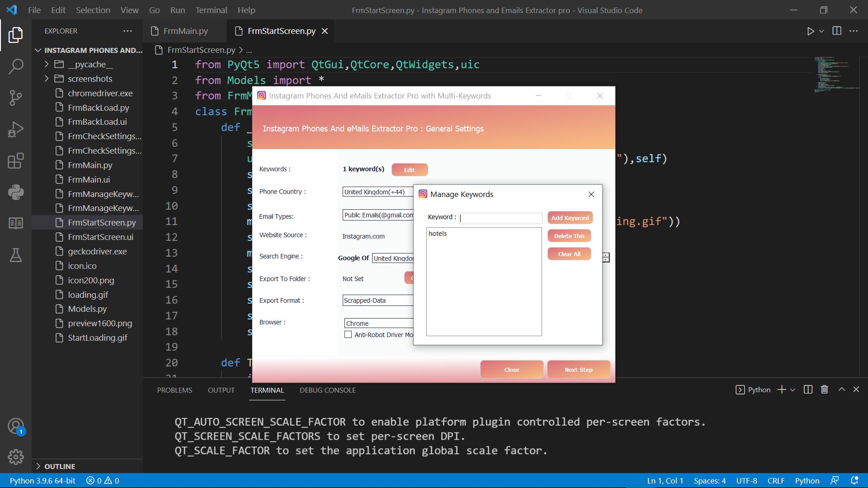
Task: Close the FrmStartScreen.py tab
Action: [325, 31]
